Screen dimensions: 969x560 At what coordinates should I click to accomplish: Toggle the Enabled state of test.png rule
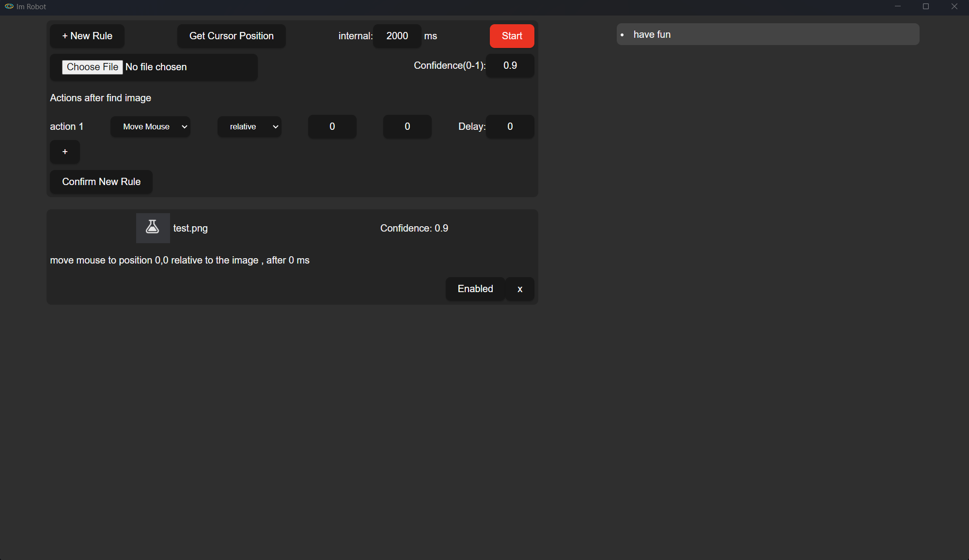(x=475, y=289)
